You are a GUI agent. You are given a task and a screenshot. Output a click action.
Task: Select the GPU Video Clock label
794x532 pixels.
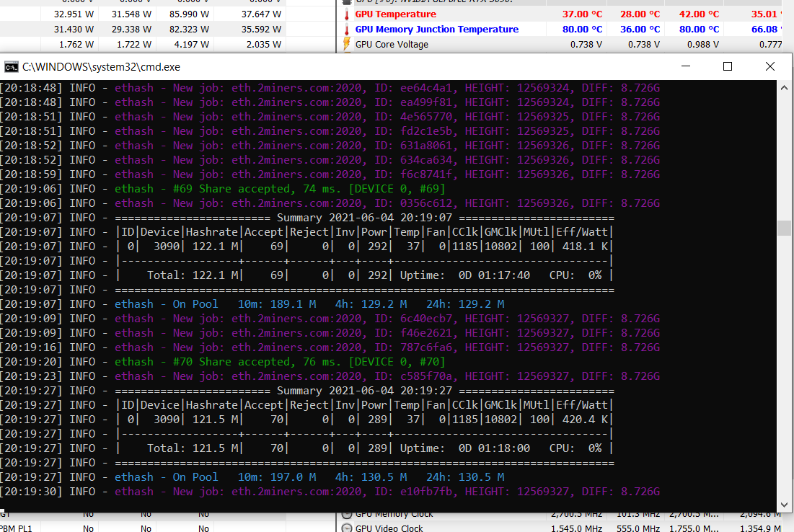[x=389, y=528]
